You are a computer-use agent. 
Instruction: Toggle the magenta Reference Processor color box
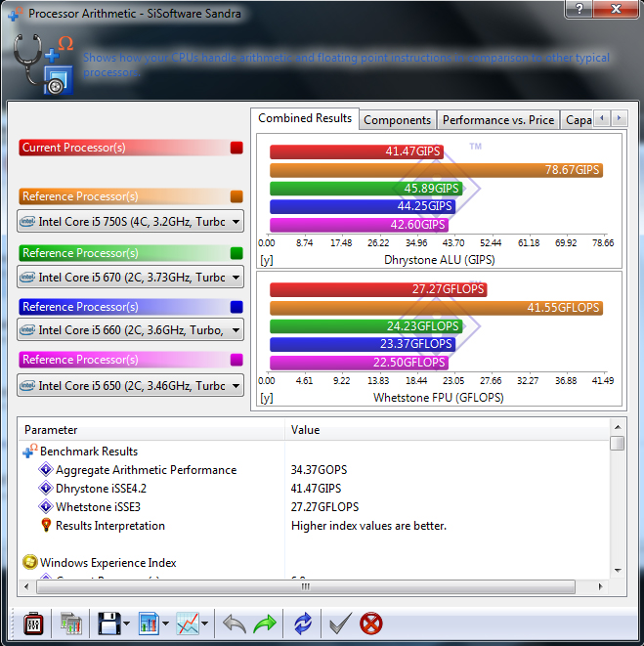coord(236,360)
